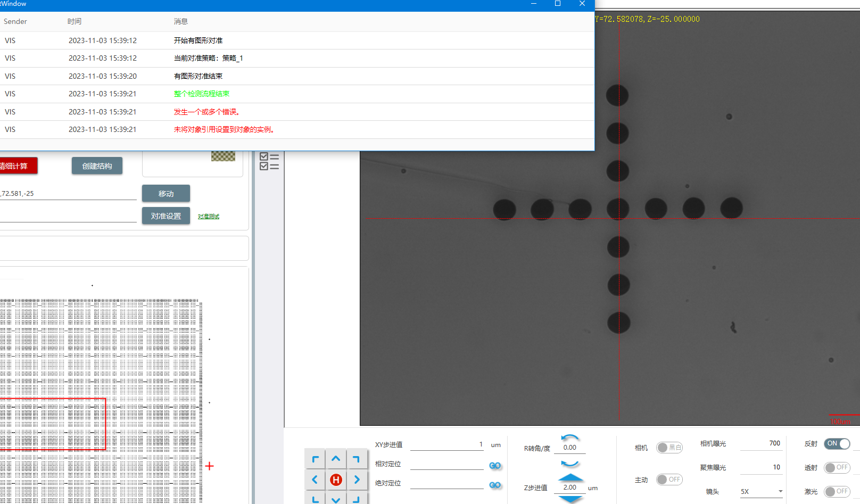This screenshot has height=504, width=860.
Task: Move stage up arrow
Action: pos(336,459)
